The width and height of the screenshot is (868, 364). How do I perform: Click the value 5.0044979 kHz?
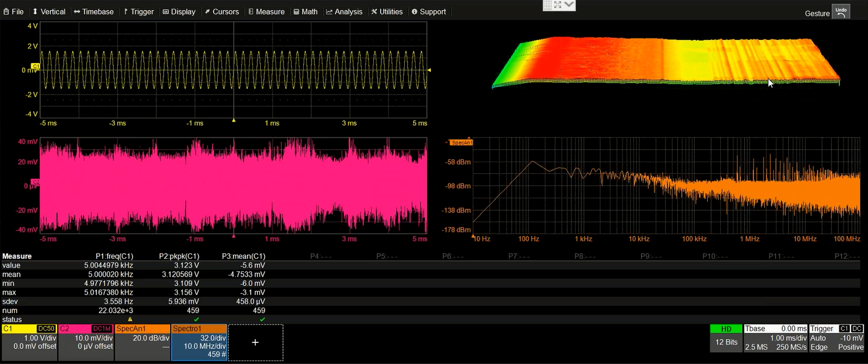click(x=109, y=265)
